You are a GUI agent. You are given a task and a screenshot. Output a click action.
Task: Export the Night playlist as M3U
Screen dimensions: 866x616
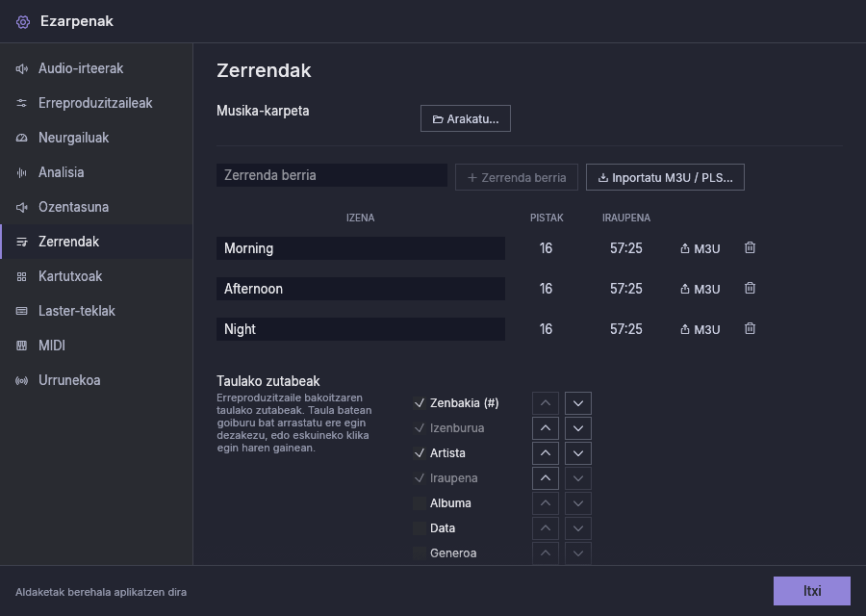[x=700, y=329]
